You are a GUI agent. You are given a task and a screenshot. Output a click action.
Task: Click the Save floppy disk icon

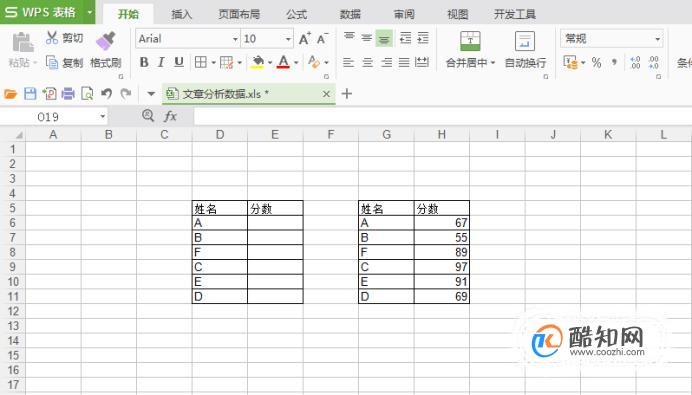click(30, 94)
